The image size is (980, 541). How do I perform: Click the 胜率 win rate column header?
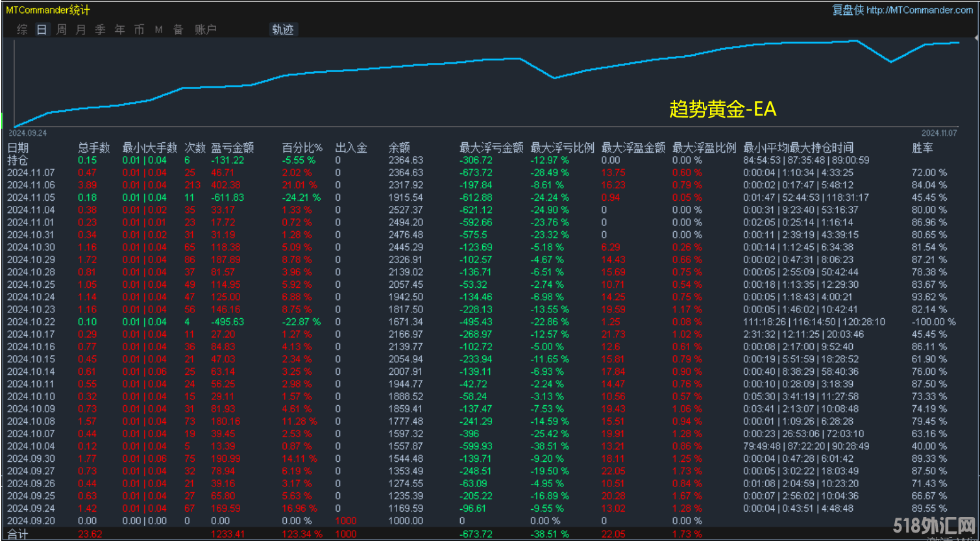tap(922, 148)
